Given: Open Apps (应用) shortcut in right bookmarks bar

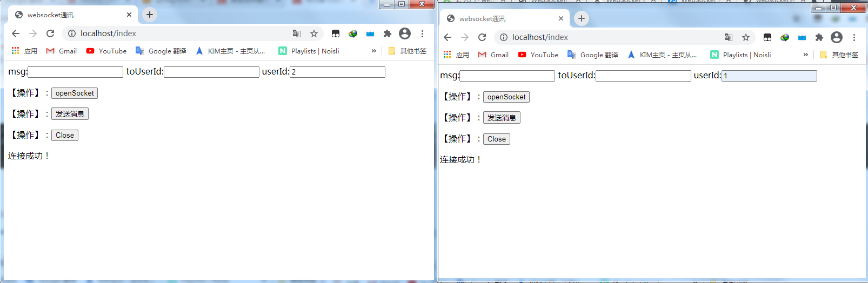Looking at the screenshot, I should tap(456, 55).
